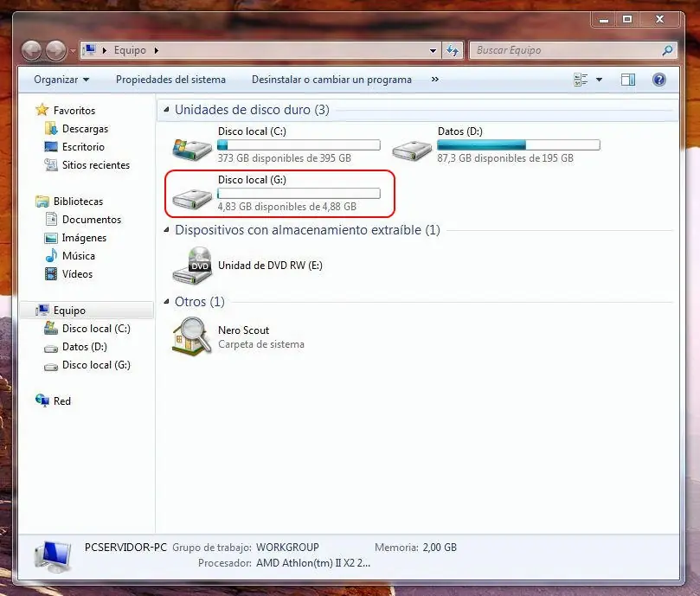Screen dimensions: 700x596
Task: Open the recent pages dropdown beside Forward
Action: click(73, 51)
